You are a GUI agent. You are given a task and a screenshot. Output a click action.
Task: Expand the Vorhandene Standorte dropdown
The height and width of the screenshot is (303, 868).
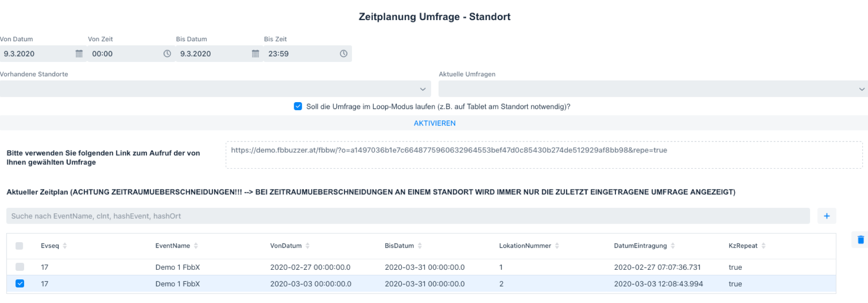[x=215, y=89]
